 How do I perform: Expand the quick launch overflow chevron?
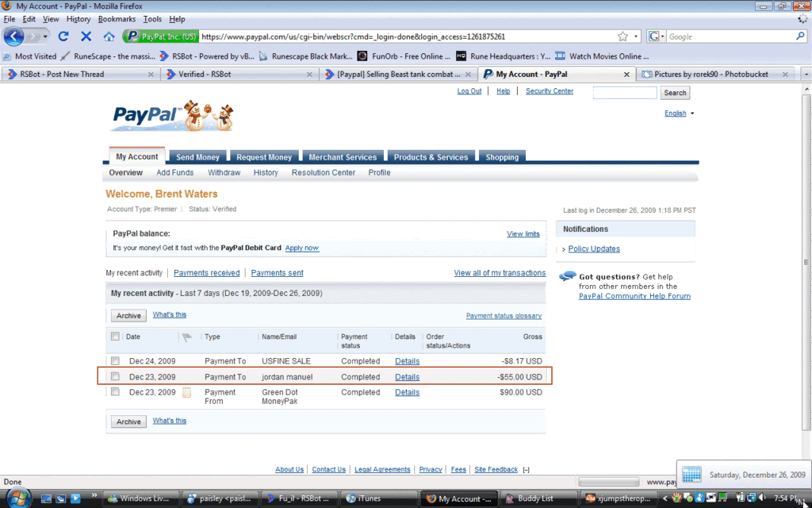94,495
